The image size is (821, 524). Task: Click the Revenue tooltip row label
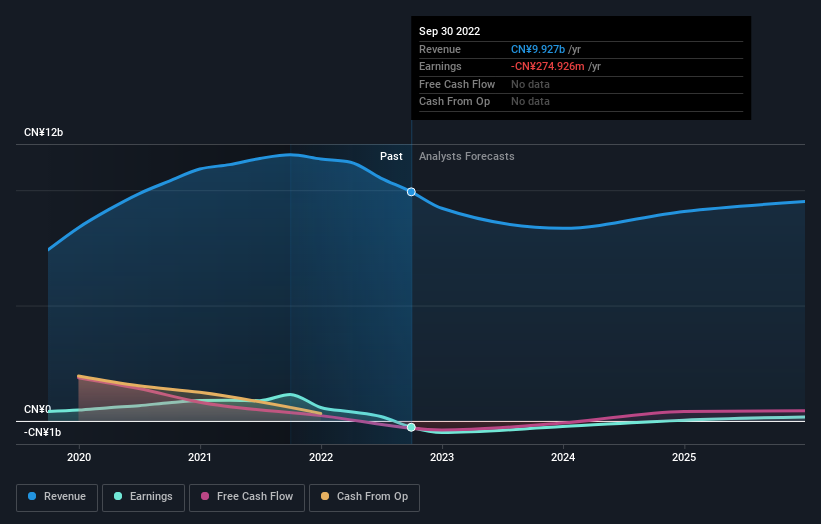tap(440, 49)
